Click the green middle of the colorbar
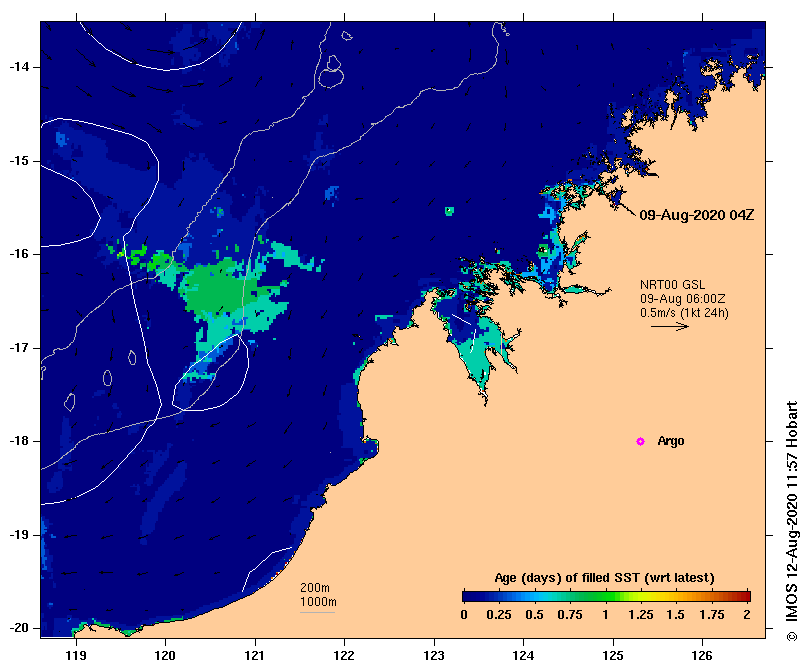Viewport: 809px width, 672px height. point(604,597)
